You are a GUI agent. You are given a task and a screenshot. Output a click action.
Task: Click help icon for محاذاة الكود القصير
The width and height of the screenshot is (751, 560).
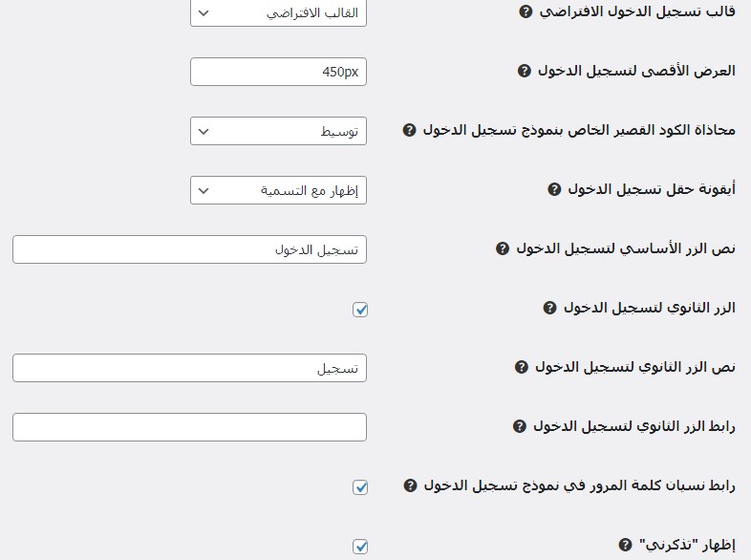click(410, 130)
